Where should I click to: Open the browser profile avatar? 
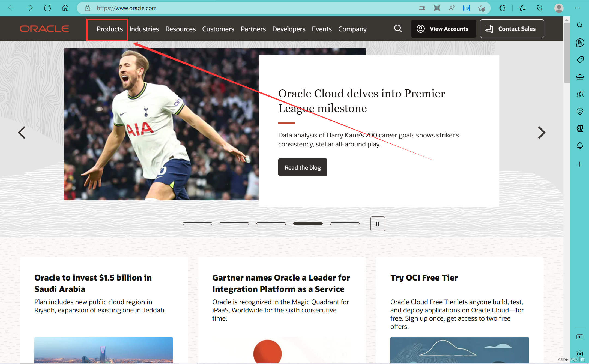tap(559, 8)
